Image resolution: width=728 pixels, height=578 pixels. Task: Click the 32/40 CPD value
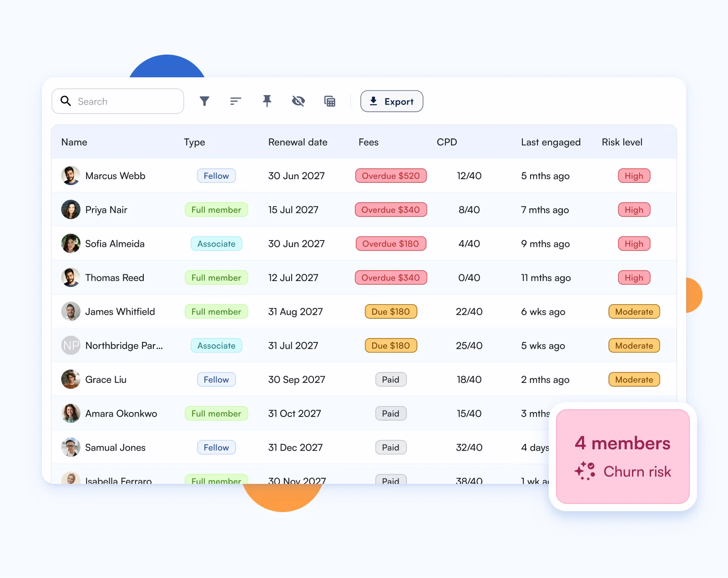(x=469, y=447)
